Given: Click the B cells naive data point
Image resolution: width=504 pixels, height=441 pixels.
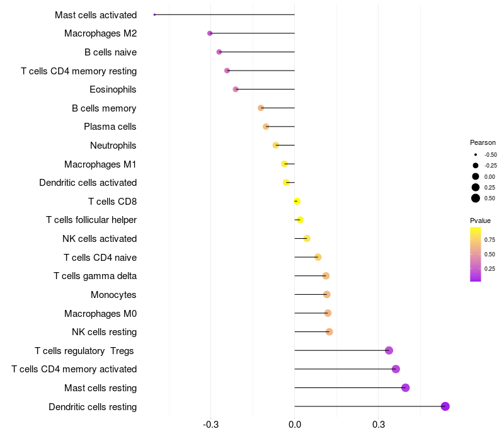Looking at the screenshot, I should (x=219, y=52).
